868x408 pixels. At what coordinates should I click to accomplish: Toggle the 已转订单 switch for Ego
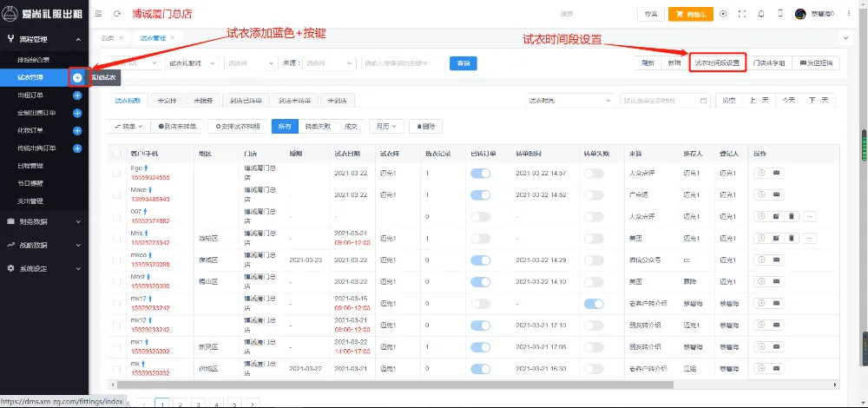480,174
